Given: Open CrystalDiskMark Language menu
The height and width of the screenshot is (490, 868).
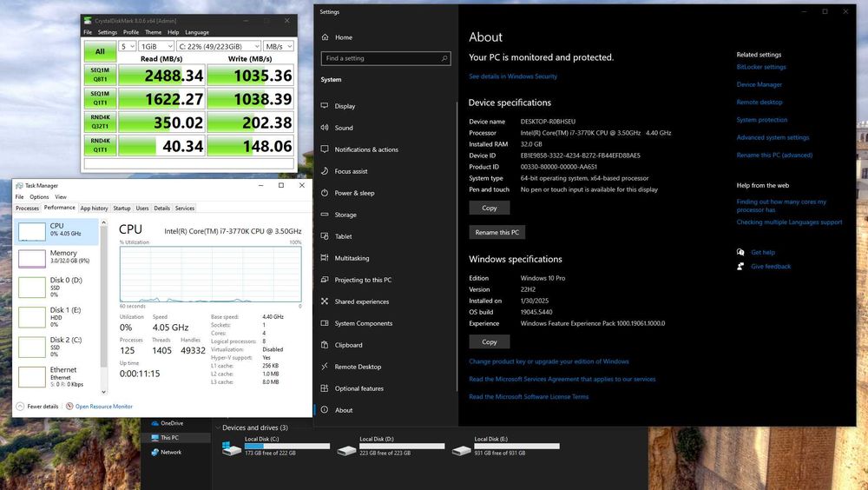Looking at the screenshot, I should [197, 32].
